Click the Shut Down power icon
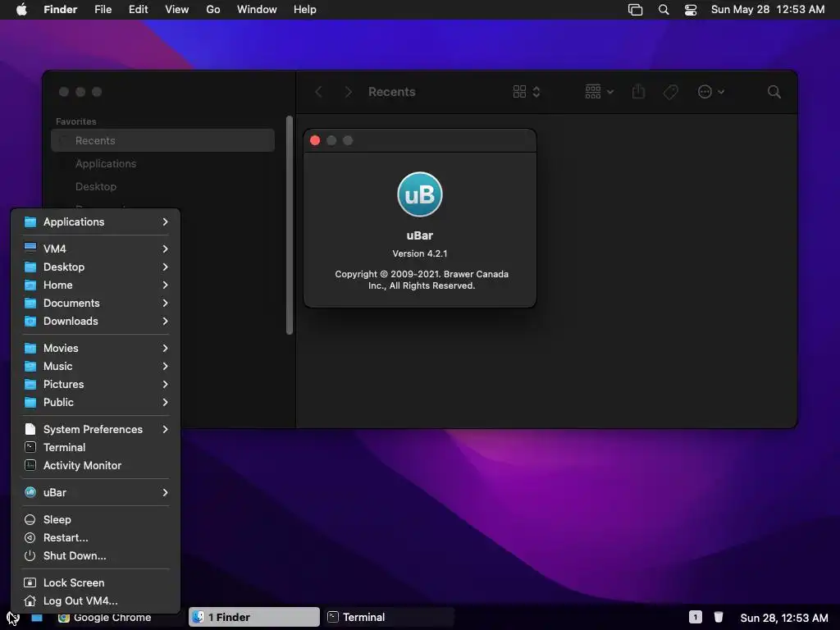The height and width of the screenshot is (630, 840). pyautogui.click(x=30, y=555)
